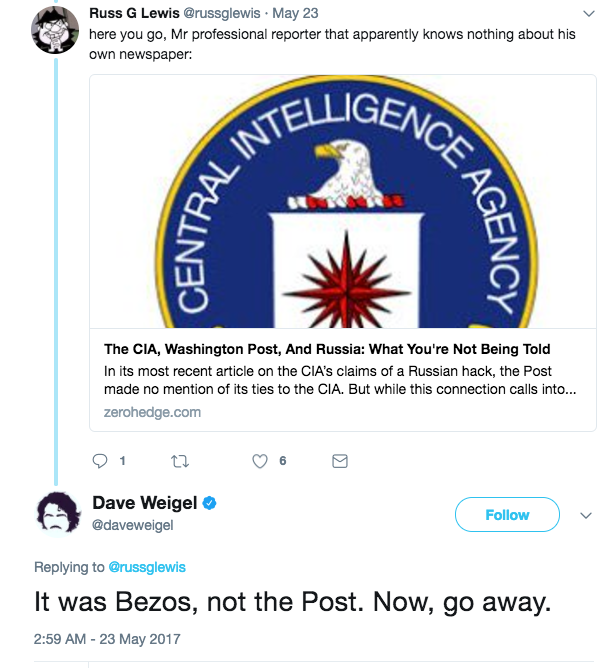609x668 pixels.
Task: Retweet Russ G Lewis's tweet
Action: tap(180, 461)
